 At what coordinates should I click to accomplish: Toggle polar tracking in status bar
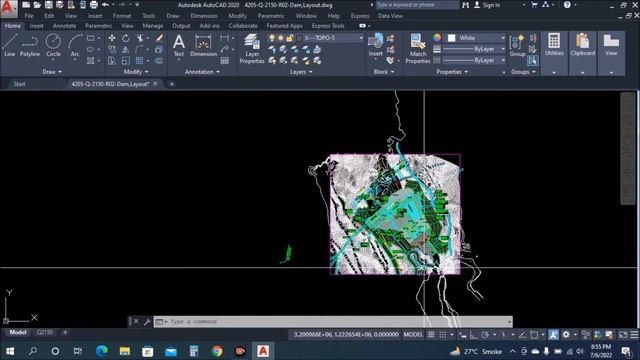484,335
